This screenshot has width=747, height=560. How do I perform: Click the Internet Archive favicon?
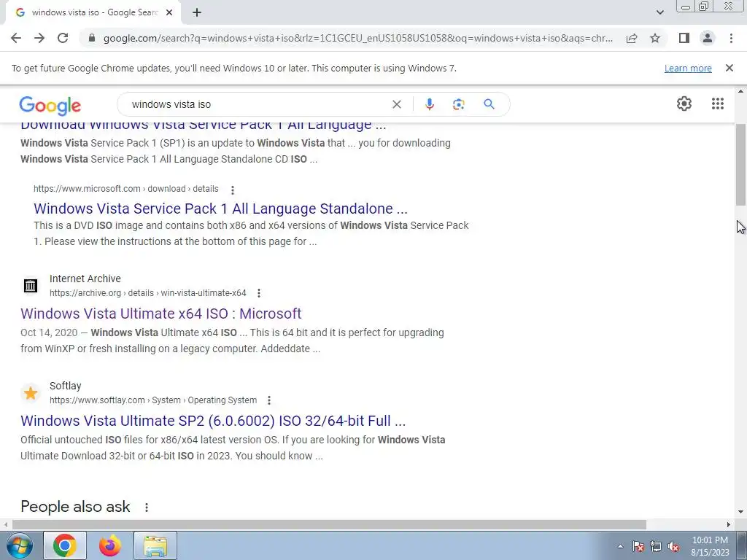[x=31, y=286]
